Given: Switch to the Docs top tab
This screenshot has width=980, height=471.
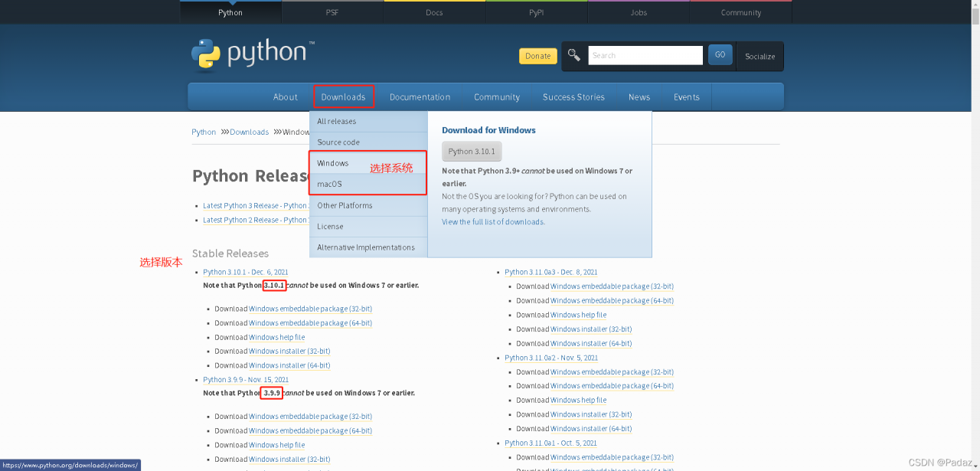Looking at the screenshot, I should tap(434, 12).
